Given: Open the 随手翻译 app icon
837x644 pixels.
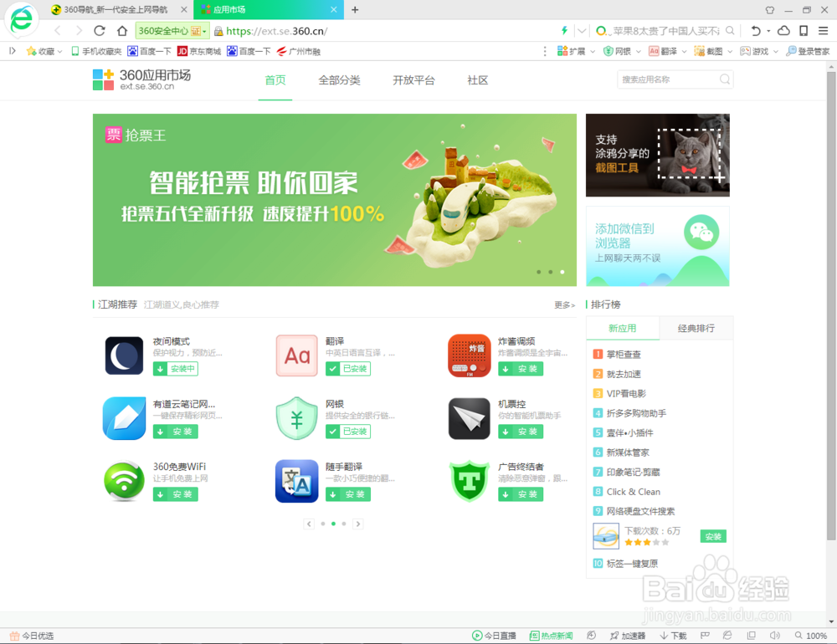Looking at the screenshot, I should pos(297,481).
